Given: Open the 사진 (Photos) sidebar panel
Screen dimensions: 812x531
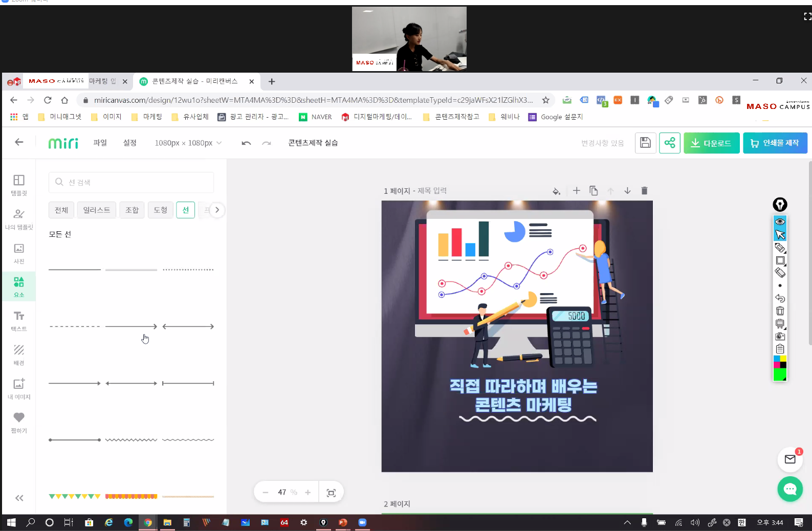Looking at the screenshot, I should click(19, 253).
